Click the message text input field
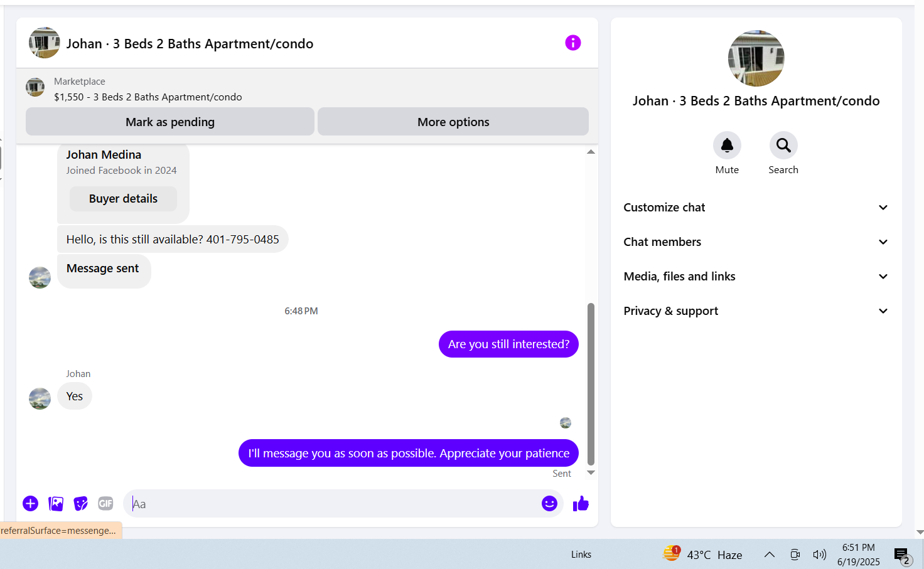The height and width of the screenshot is (569, 924). pyautogui.click(x=333, y=504)
